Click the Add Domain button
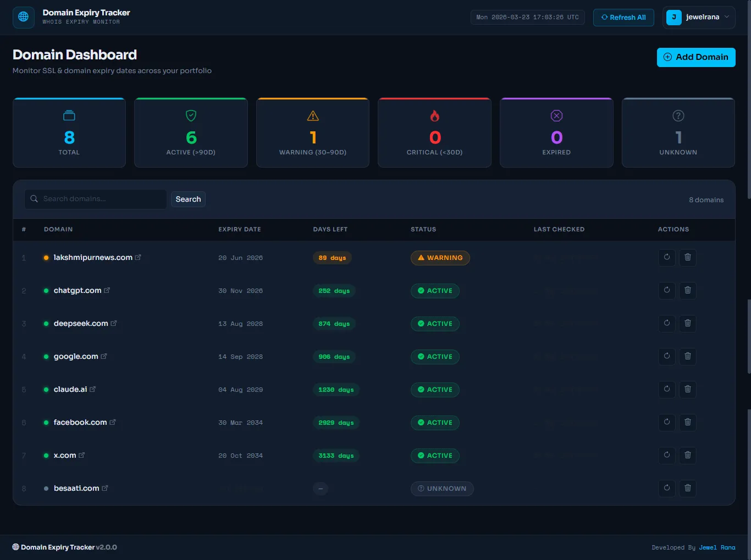Image resolution: width=751 pixels, height=560 pixels. 695,57
